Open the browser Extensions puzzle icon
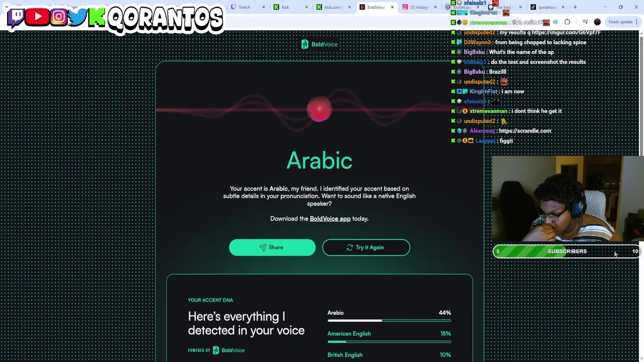This screenshot has width=644, height=362. point(567,22)
